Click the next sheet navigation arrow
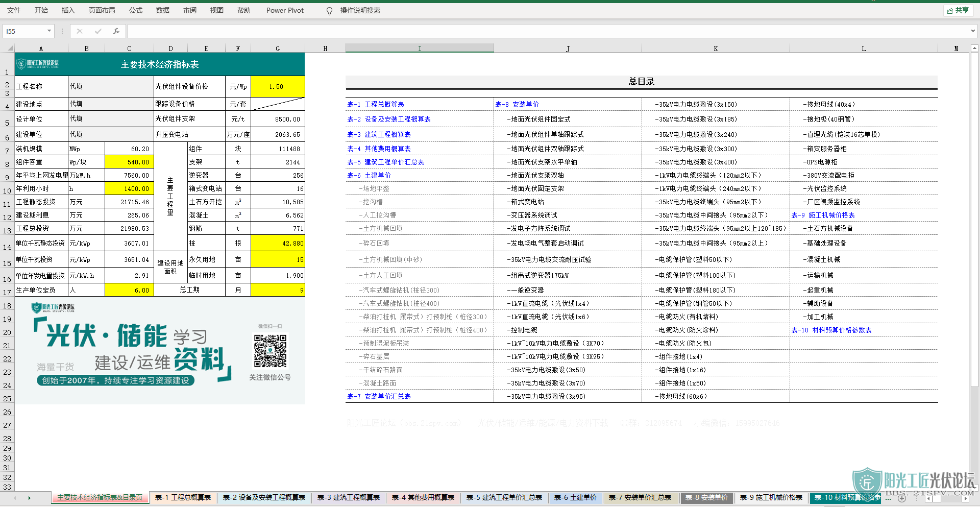 (x=29, y=498)
